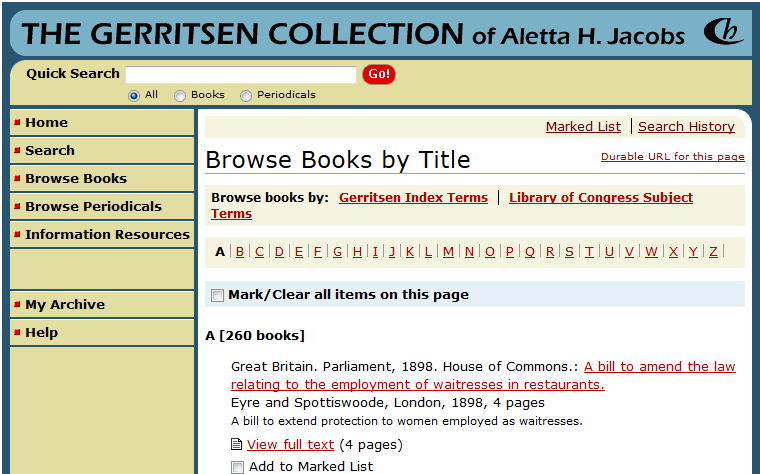Jump to letter E titles
This screenshot has height=474, width=760.
point(299,252)
